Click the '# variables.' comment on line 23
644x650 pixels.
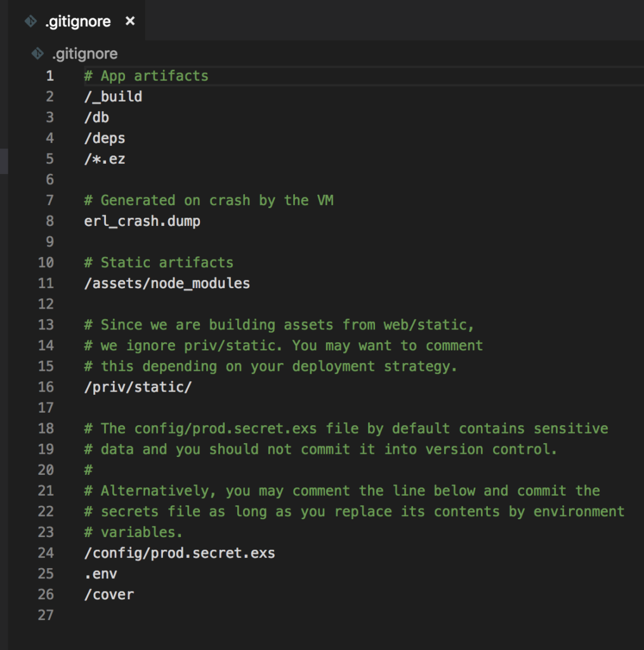click(x=133, y=533)
